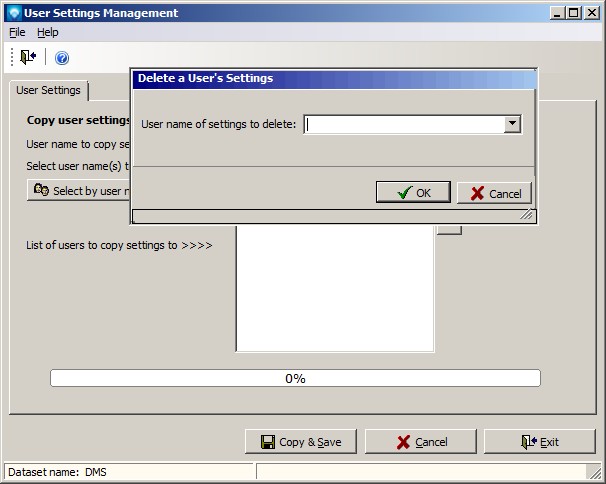606x484 pixels.
Task: Click the dialog's resize grip corner
Action: pos(527,215)
